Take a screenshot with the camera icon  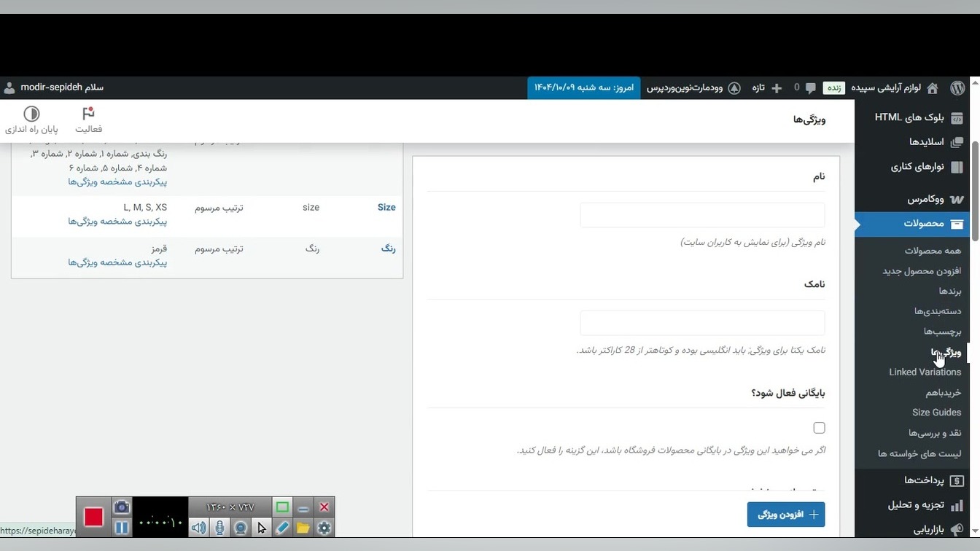122,507
